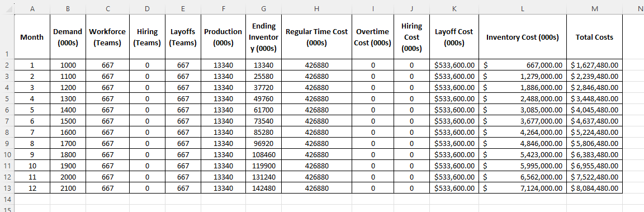Click the Total Costs header cell
This screenshot has width=644, height=212.
pos(594,37)
